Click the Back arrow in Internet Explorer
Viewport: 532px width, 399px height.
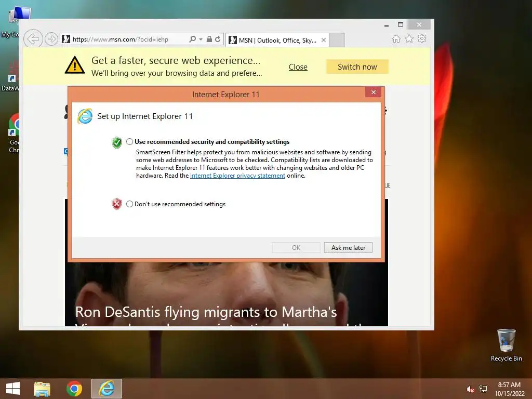[33, 39]
